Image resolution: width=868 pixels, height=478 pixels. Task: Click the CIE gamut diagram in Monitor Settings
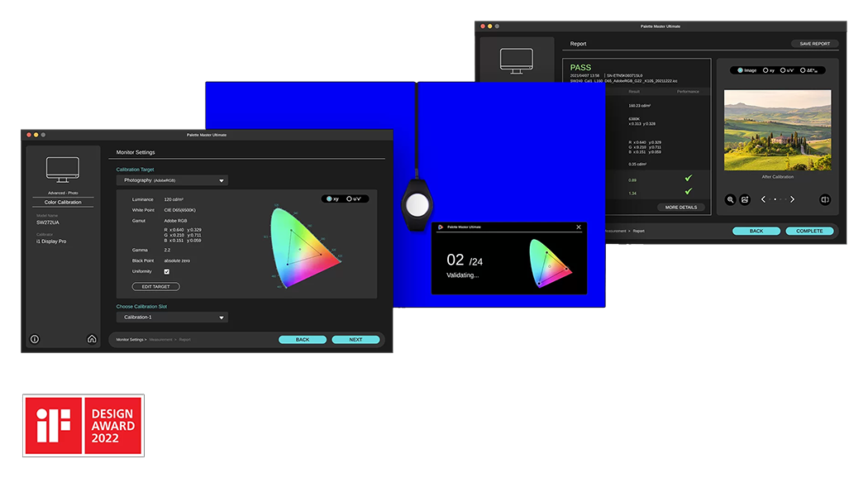(x=303, y=247)
